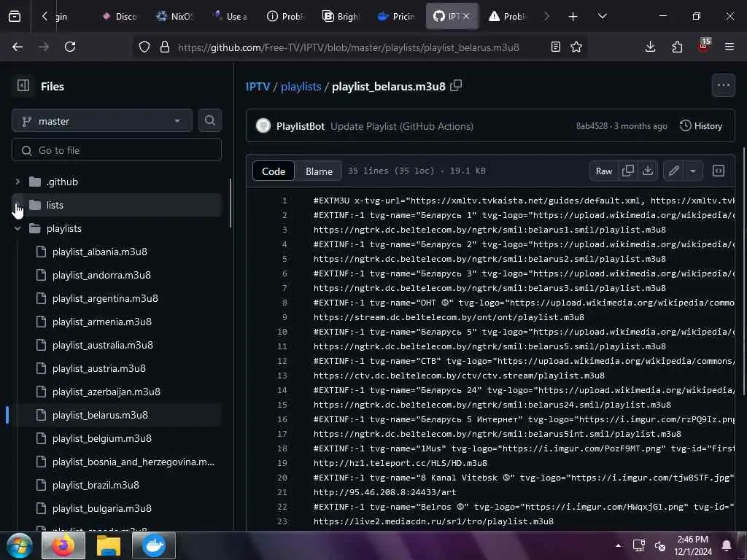Copy file path icon next to playlist_belarus.m3u8

click(456, 86)
